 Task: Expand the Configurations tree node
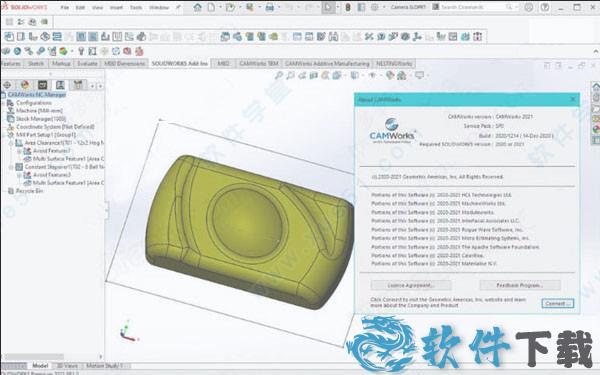[x=3, y=103]
